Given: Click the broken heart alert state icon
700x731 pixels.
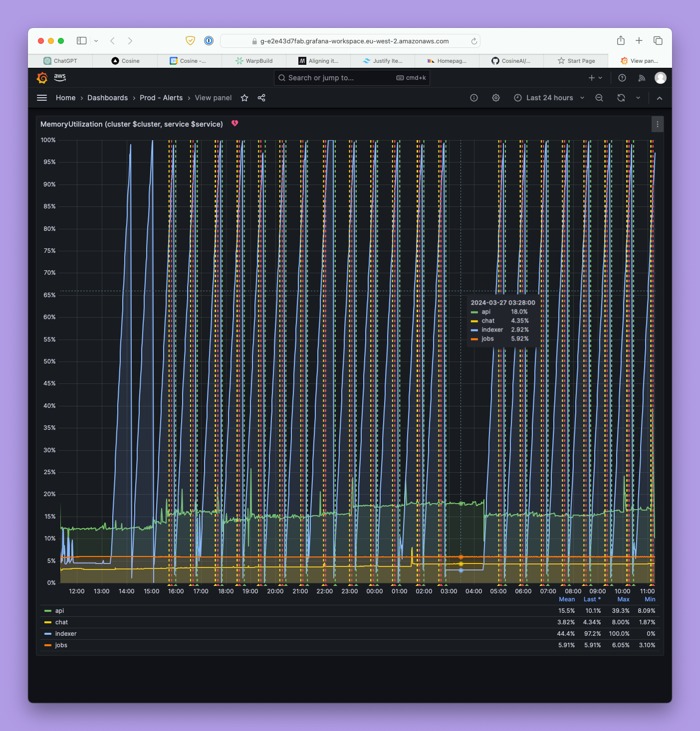Looking at the screenshot, I should 235,124.
